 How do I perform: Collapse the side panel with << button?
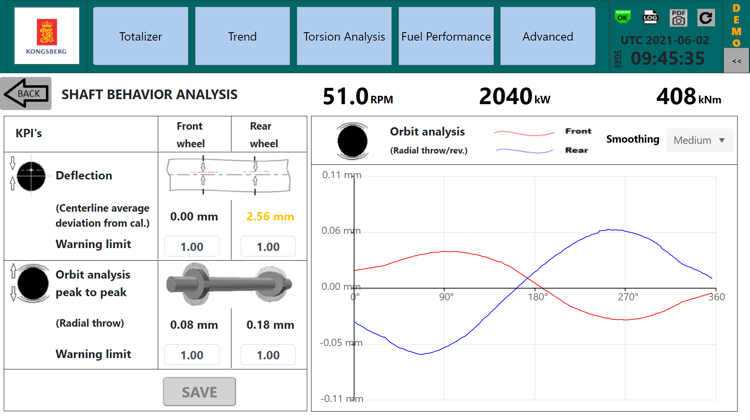pos(737,61)
